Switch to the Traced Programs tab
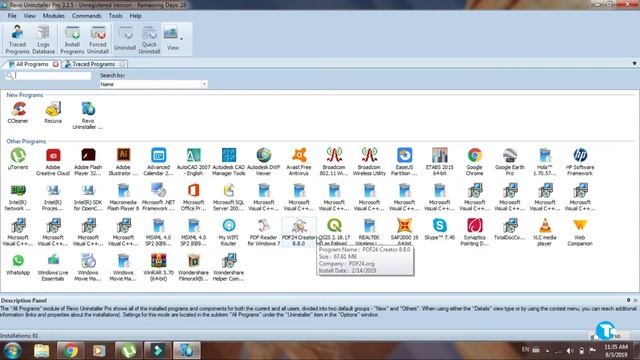This screenshot has height=360, width=640. tap(94, 64)
